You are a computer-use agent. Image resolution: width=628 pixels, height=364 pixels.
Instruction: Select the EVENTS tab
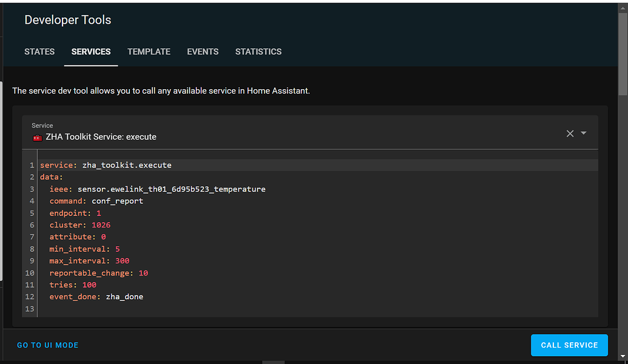pyautogui.click(x=203, y=52)
